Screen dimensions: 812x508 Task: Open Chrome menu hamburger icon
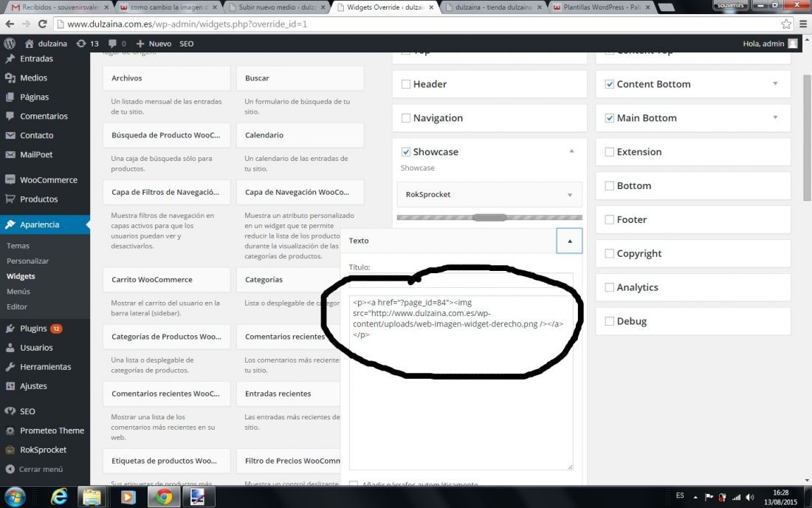click(x=802, y=24)
